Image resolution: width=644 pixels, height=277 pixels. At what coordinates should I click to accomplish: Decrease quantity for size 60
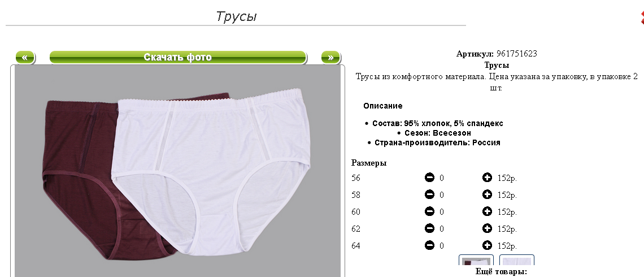429,211
